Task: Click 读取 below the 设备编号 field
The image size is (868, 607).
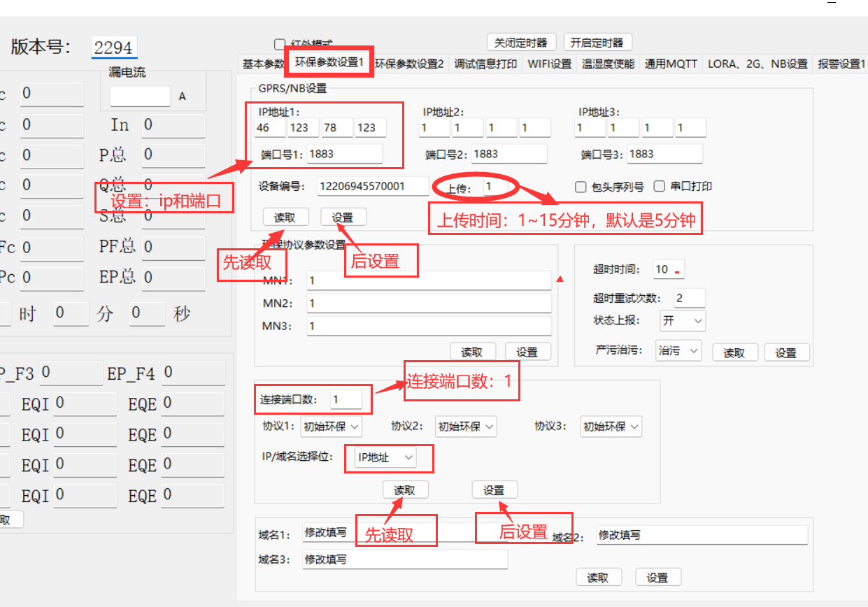Action: [x=285, y=217]
